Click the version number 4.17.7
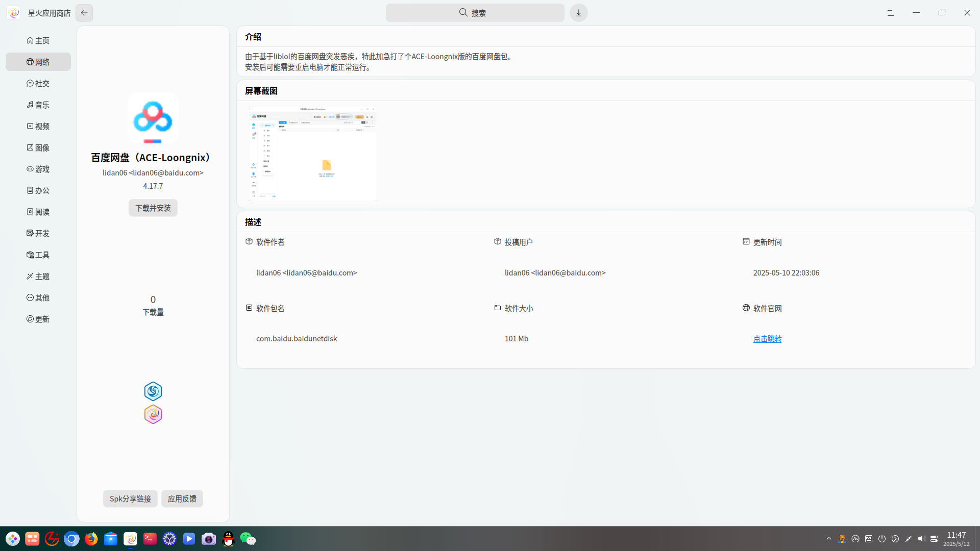Viewport: 980px width, 551px height. point(153,186)
